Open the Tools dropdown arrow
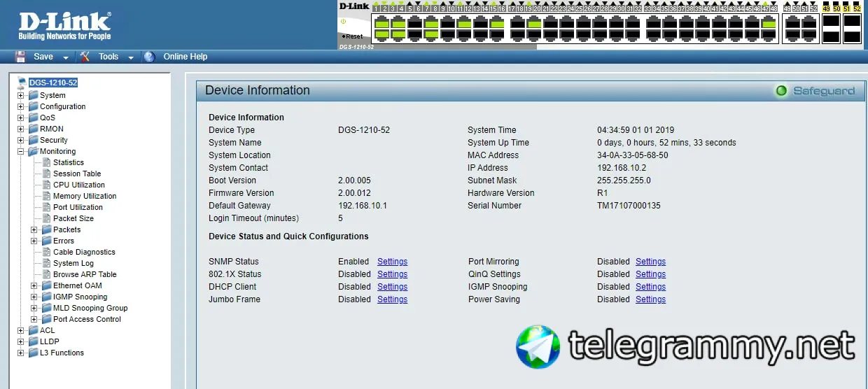The width and height of the screenshot is (868, 389). tap(131, 57)
